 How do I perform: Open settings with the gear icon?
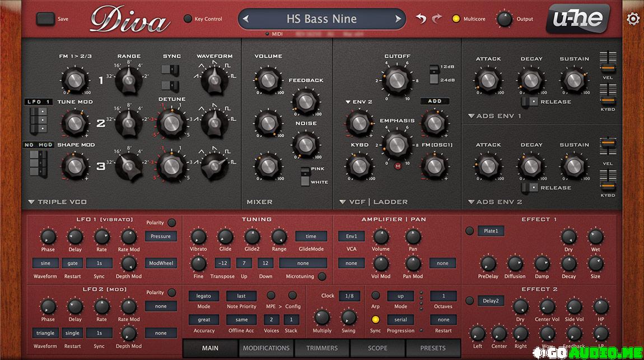click(x=633, y=19)
